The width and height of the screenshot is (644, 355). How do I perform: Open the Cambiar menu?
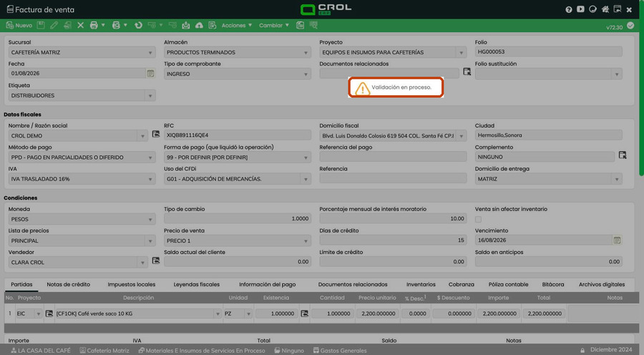274,26
